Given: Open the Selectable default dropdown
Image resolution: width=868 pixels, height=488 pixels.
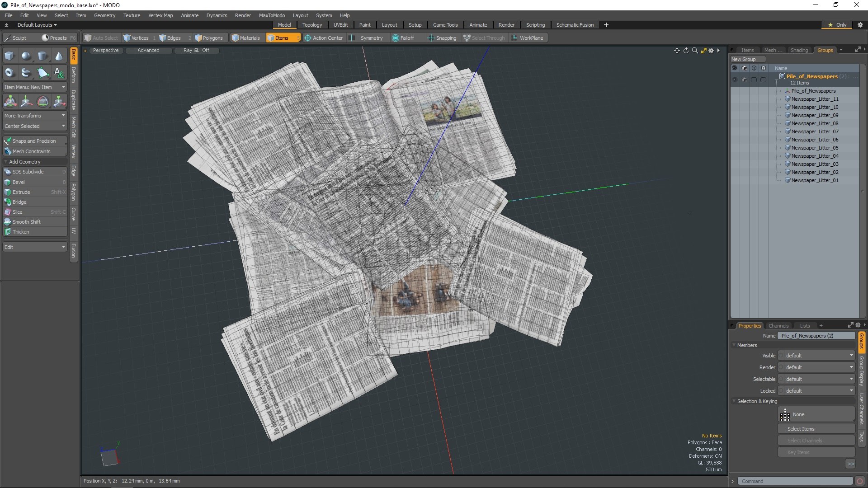Looking at the screenshot, I should (x=816, y=379).
